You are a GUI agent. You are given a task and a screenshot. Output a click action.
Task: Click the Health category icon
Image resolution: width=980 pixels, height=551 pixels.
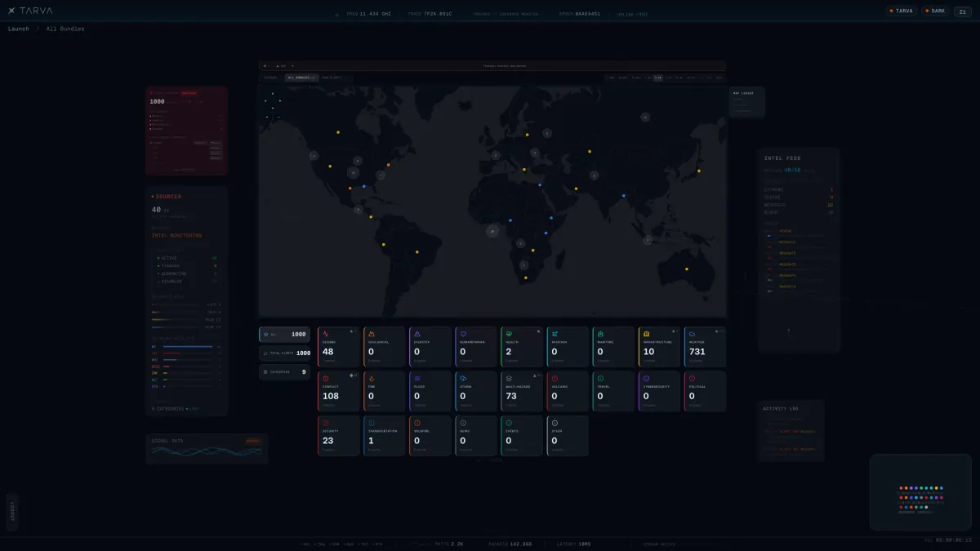click(509, 334)
